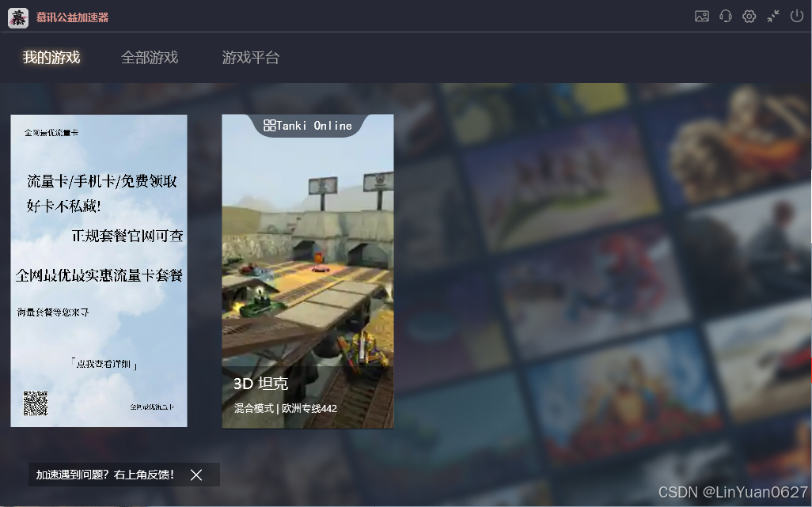
Task: Switch to 我的游戏 tab
Action: click(x=51, y=58)
